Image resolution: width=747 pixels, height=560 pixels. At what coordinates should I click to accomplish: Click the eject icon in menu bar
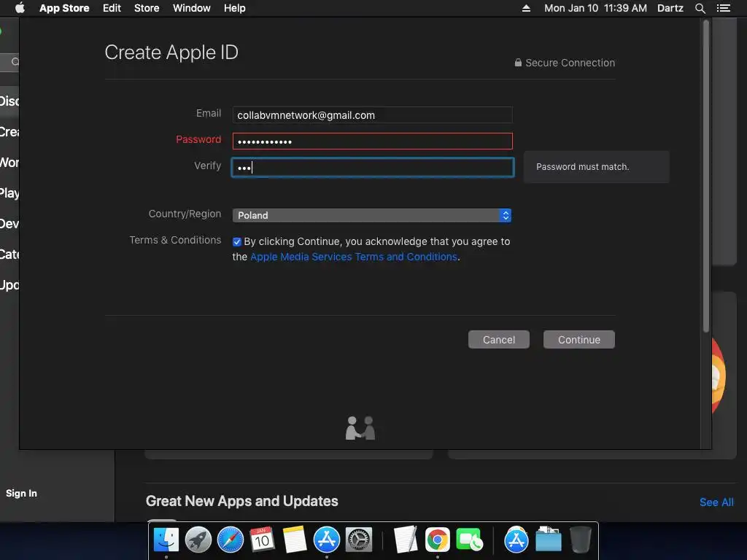(526, 8)
